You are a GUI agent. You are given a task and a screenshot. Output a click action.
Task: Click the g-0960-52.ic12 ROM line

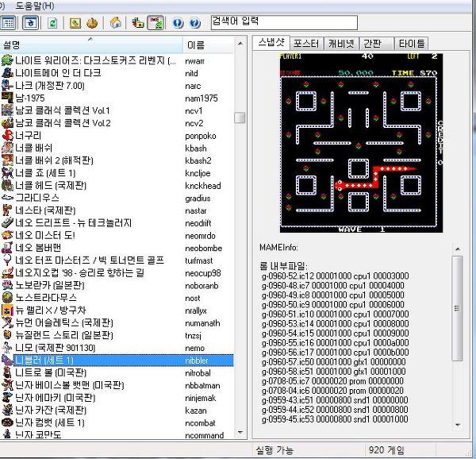(x=335, y=276)
